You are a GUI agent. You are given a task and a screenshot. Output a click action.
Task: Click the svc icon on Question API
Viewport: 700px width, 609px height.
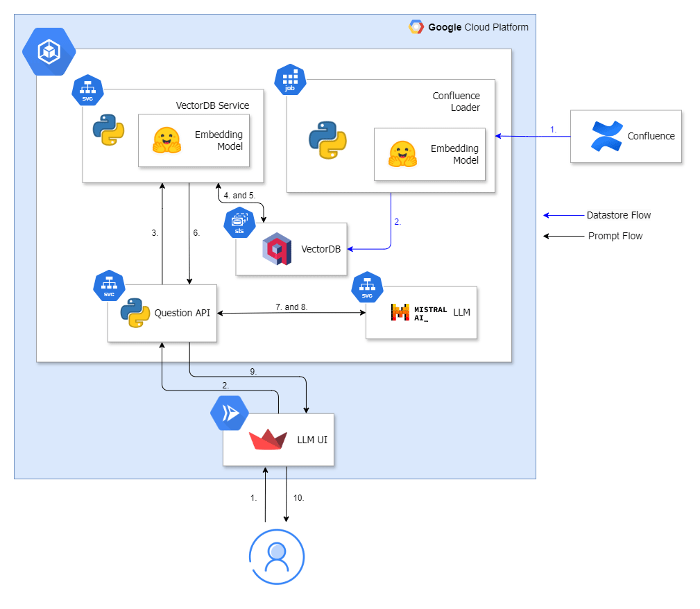pyautogui.click(x=110, y=286)
